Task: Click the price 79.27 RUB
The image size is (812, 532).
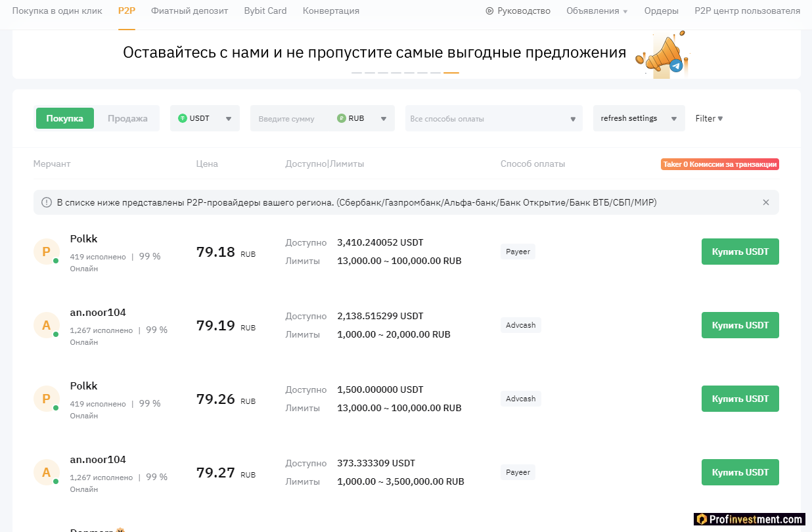Action: point(226,473)
